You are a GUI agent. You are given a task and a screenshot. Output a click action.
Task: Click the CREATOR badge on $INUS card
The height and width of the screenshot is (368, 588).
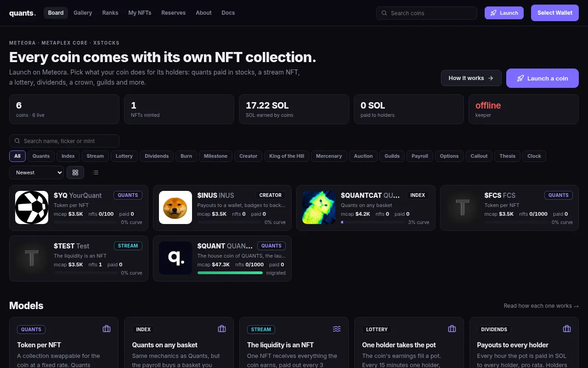point(271,195)
